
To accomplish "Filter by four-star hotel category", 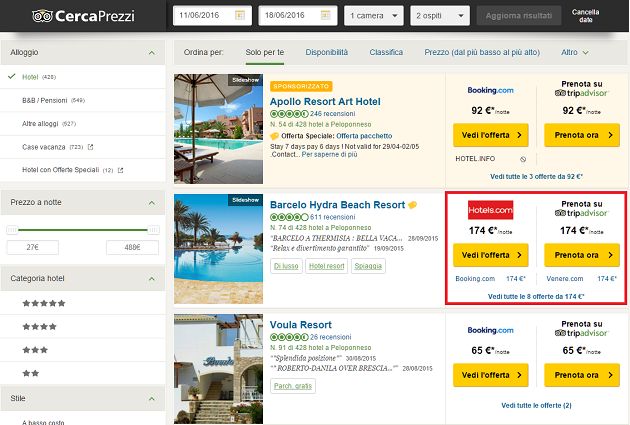I will coord(39,327).
